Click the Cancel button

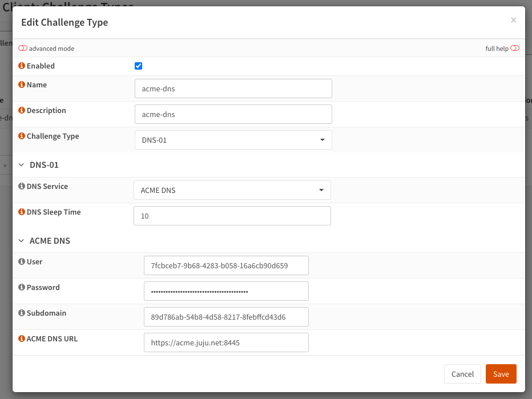coord(462,374)
